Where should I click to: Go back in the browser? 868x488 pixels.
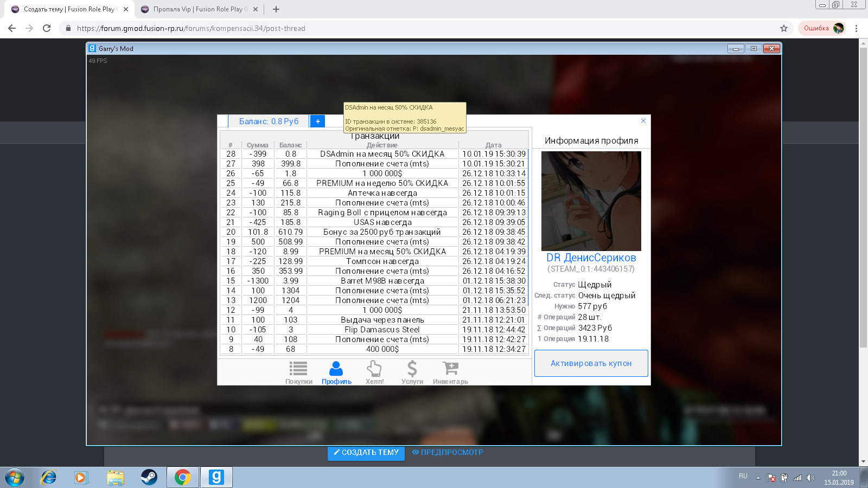[x=12, y=28]
